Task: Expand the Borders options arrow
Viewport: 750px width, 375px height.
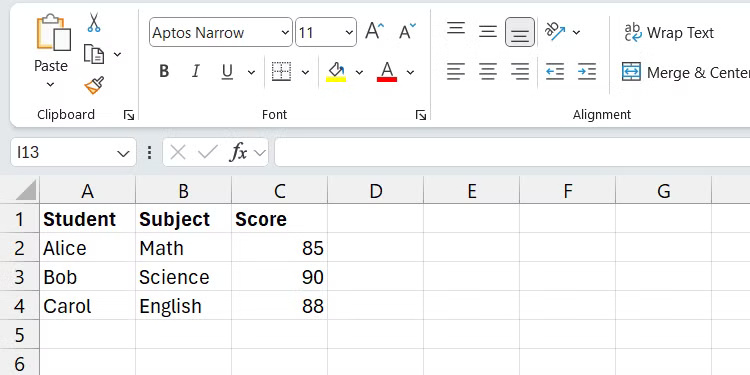Action: [305, 72]
